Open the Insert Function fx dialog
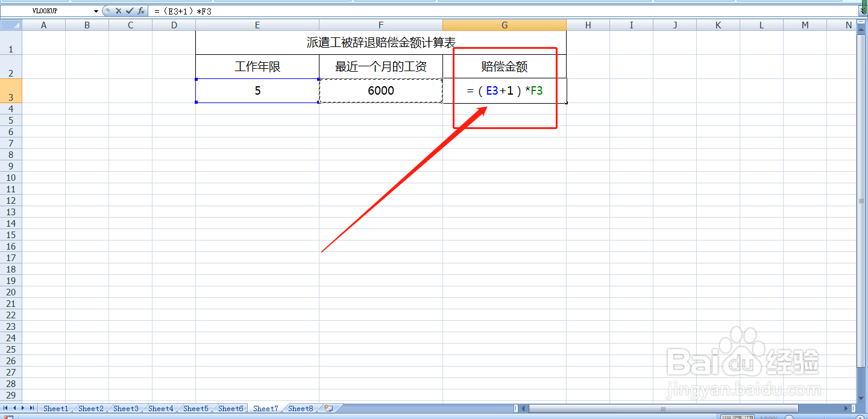The width and height of the screenshot is (868, 419). tap(141, 11)
